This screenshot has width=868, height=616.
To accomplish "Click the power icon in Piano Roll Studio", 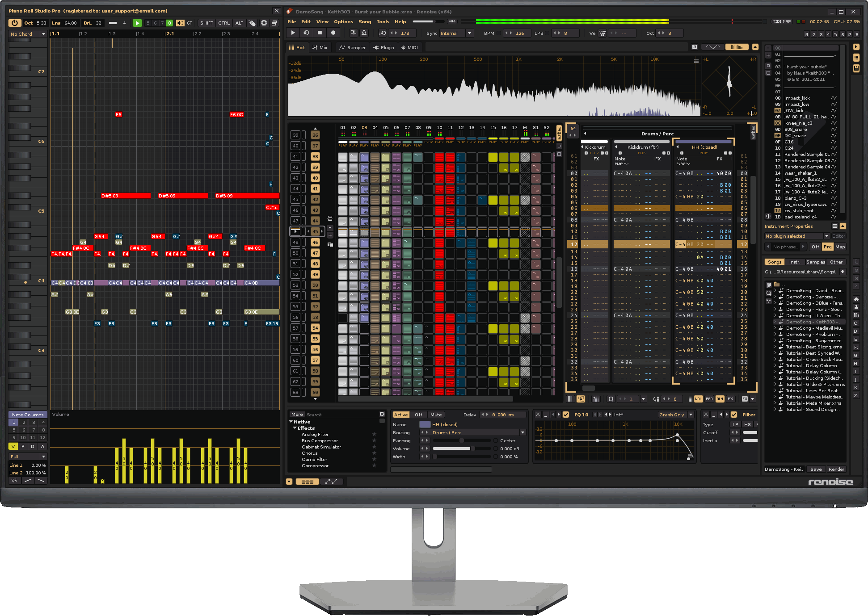I will point(15,23).
